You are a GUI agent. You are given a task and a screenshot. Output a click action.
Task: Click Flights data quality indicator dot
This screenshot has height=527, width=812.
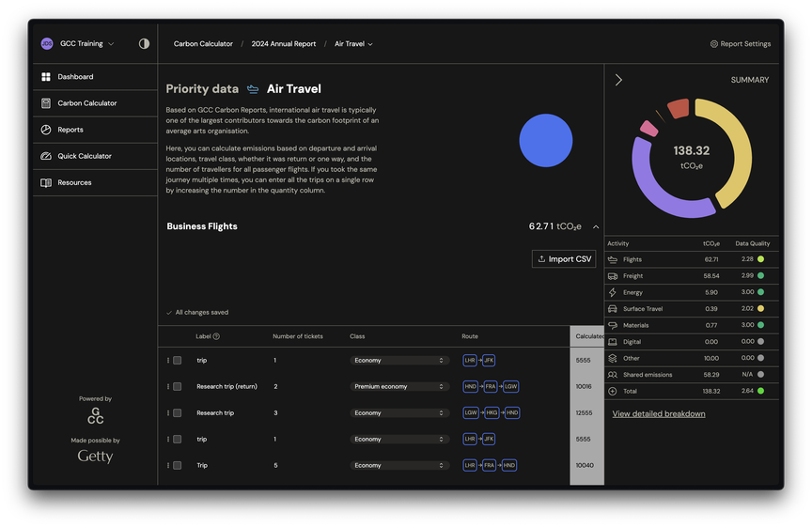point(760,259)
